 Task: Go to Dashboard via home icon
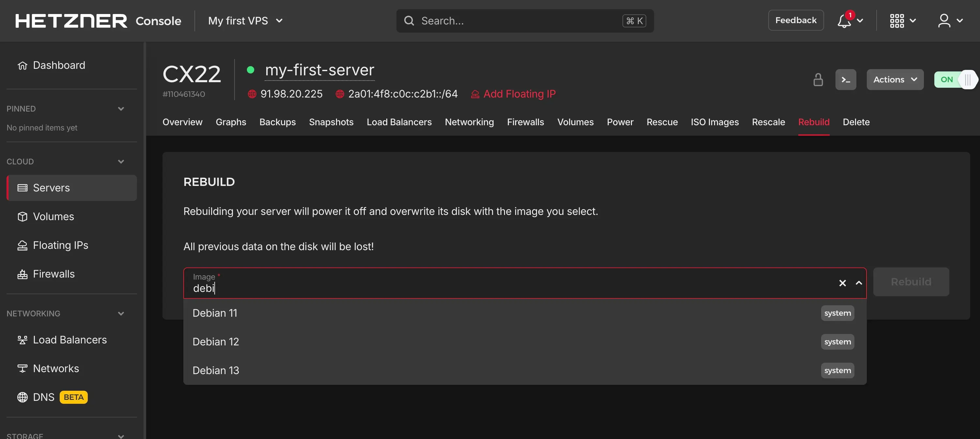[23, 66]
